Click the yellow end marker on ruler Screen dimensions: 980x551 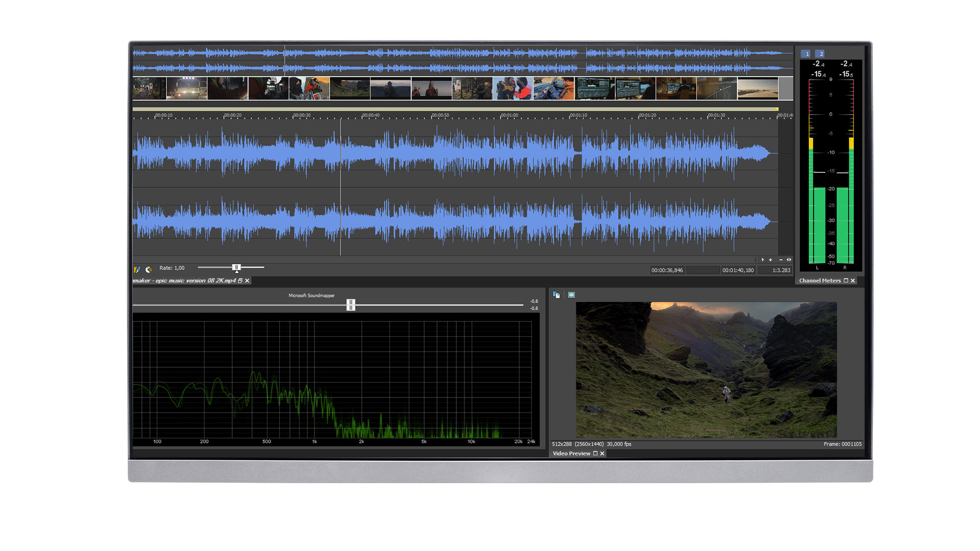777,109
